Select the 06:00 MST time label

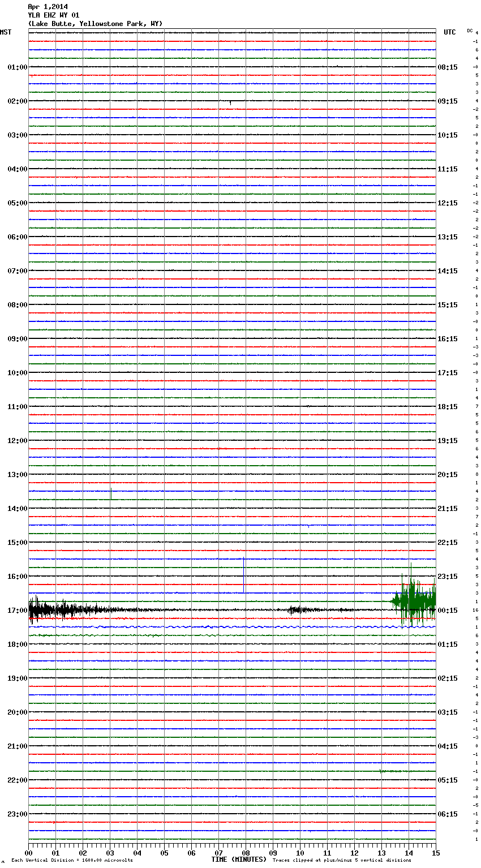18,237
